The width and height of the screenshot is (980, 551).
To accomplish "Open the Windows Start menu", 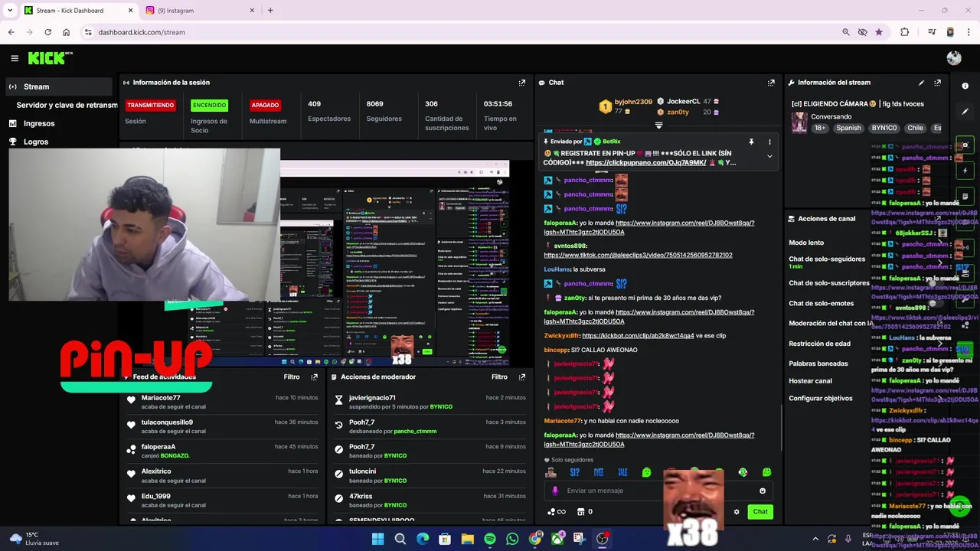I will 377,540.
